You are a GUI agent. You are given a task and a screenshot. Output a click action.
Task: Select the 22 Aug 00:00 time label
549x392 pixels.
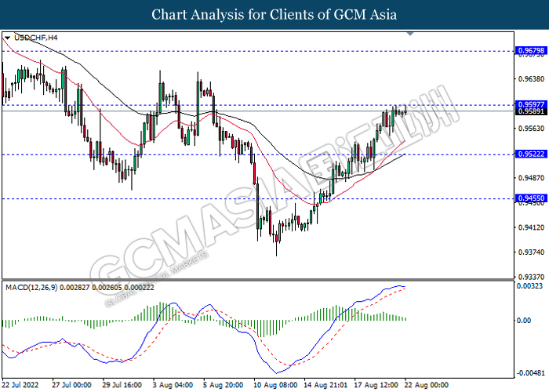pyautogui.click(x=427, y=385)
